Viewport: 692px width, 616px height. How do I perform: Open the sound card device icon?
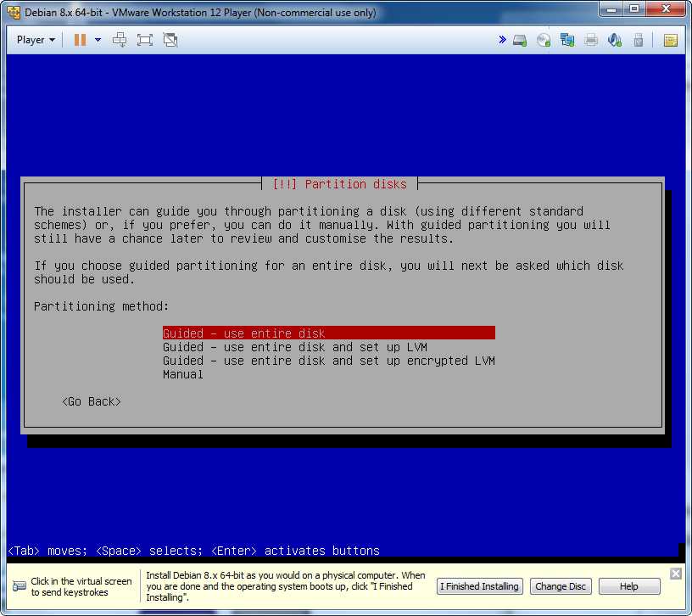coord(614,40)
